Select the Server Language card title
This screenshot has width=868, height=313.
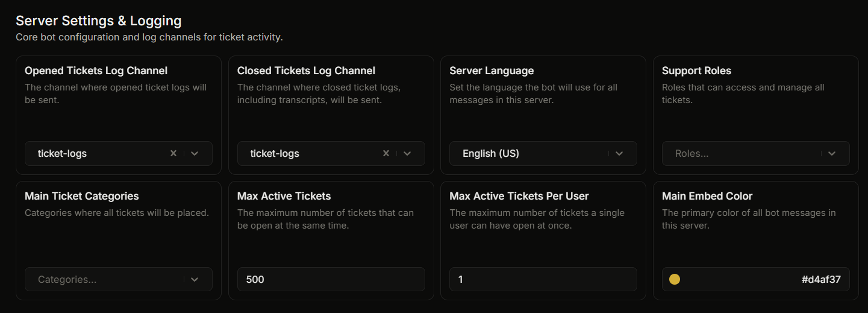(492, 71)
